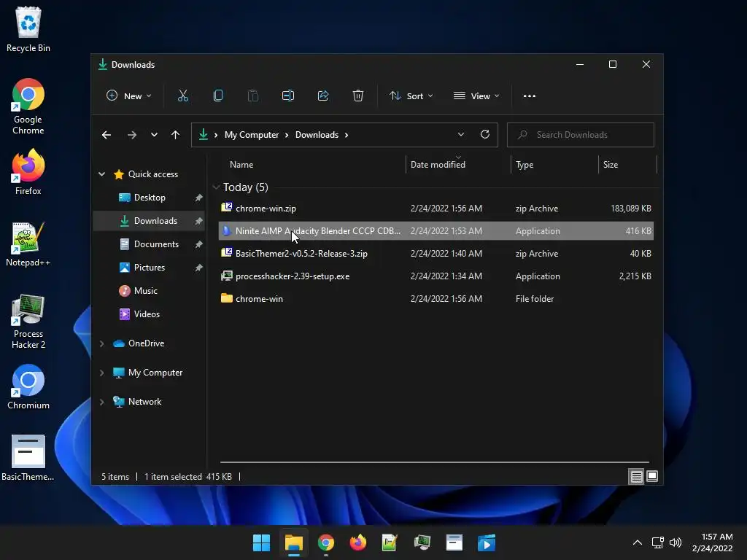This screenshot has height=560, width=747.
Task: Click the Delete trash can icon
Action: point(357,96)
